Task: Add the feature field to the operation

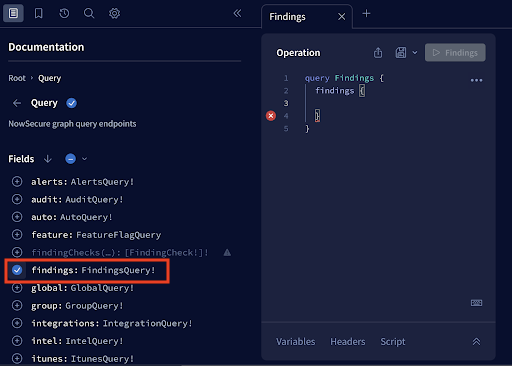Action: coord(17,235)
